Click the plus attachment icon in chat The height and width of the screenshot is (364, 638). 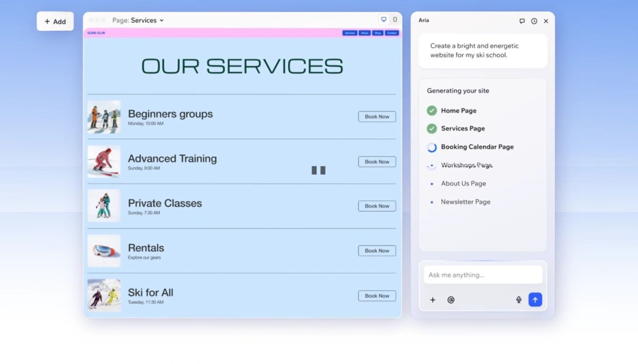[x=433, y=300]
